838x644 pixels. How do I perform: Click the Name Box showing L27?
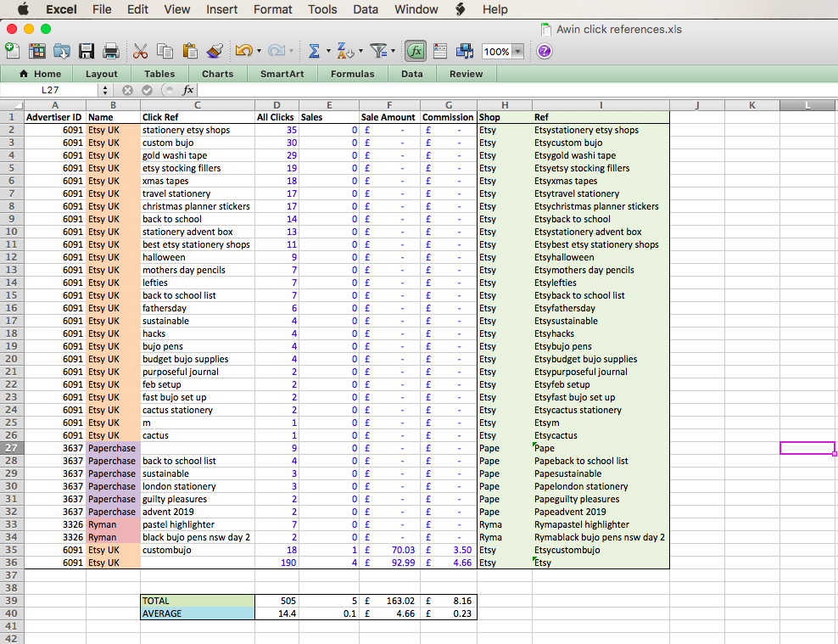click(50, 90)
